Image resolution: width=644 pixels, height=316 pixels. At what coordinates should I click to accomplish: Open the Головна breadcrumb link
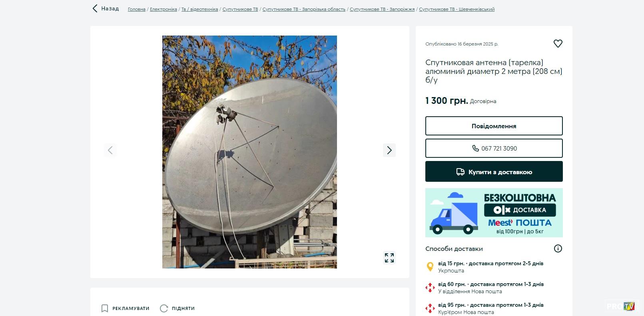[x=136, y=9]
